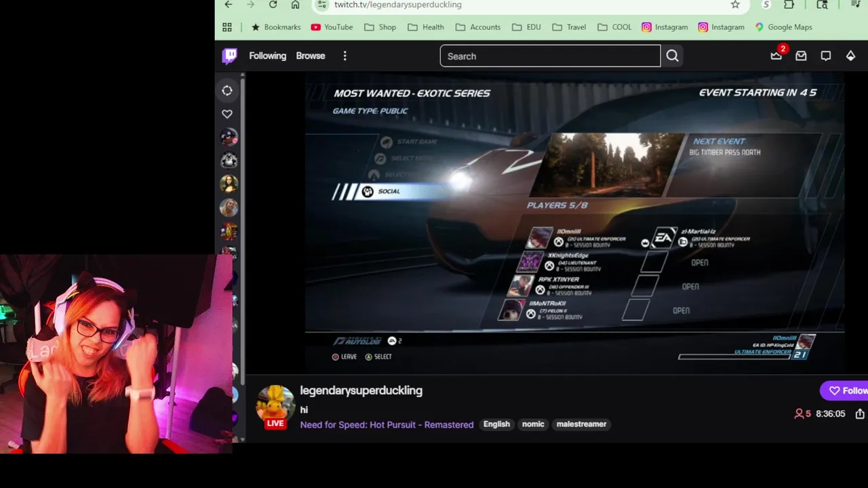Open the Following tab
Image resolution: width=868 pixels, height=488 pixels.
tap(268, 56)
